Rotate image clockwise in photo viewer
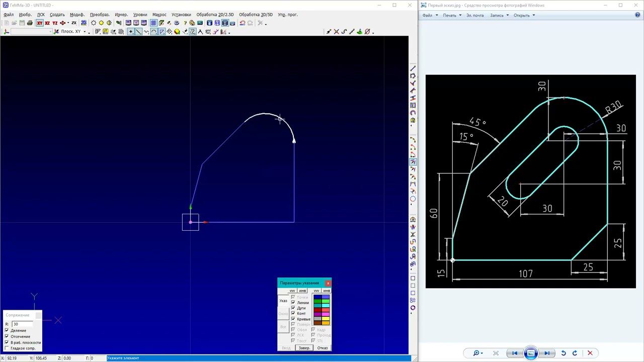 [x=575, y=353]
